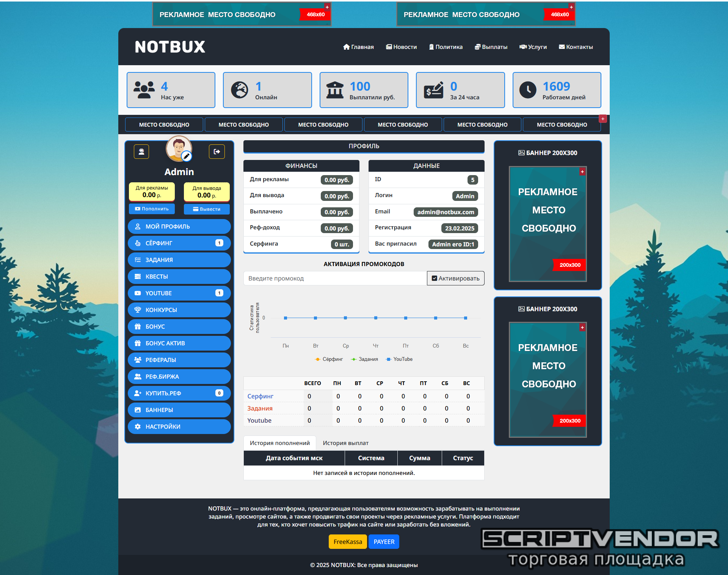
Task: Click the Пополнить button
Action: tap(152, 209)
